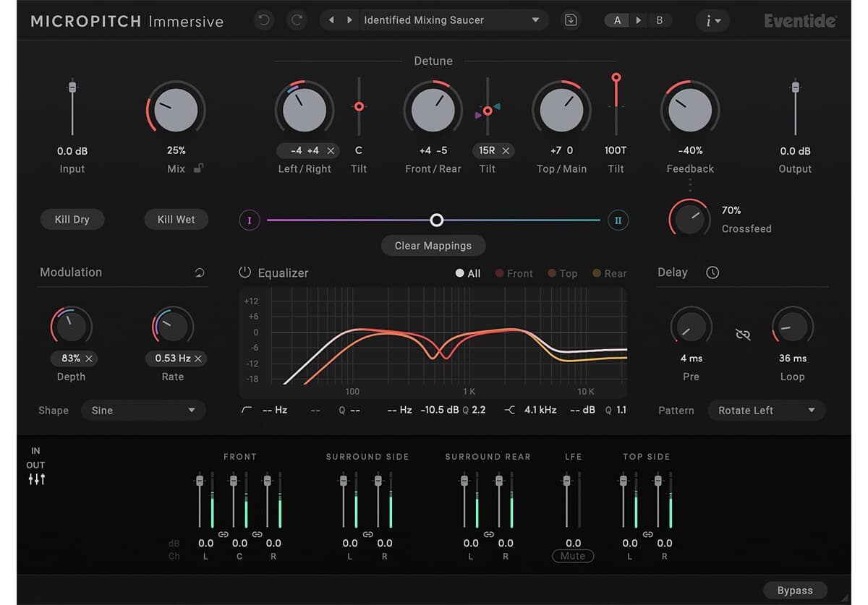Mute the LFE channel
868x605 pixels.
click(572, 556)
